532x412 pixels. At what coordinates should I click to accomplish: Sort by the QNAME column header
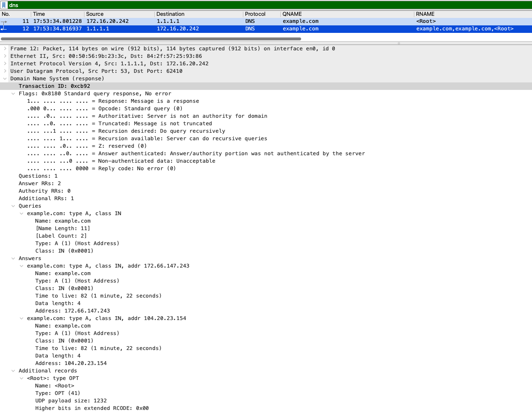click(x=347, y=14)
